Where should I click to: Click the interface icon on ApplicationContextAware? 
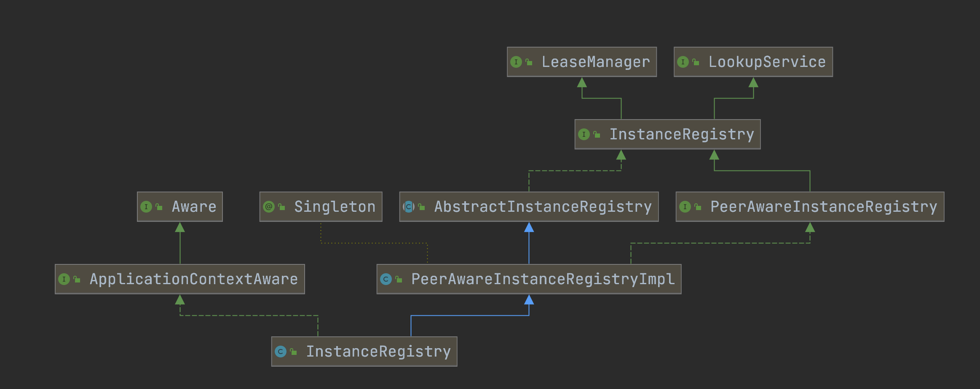point(64,279)
